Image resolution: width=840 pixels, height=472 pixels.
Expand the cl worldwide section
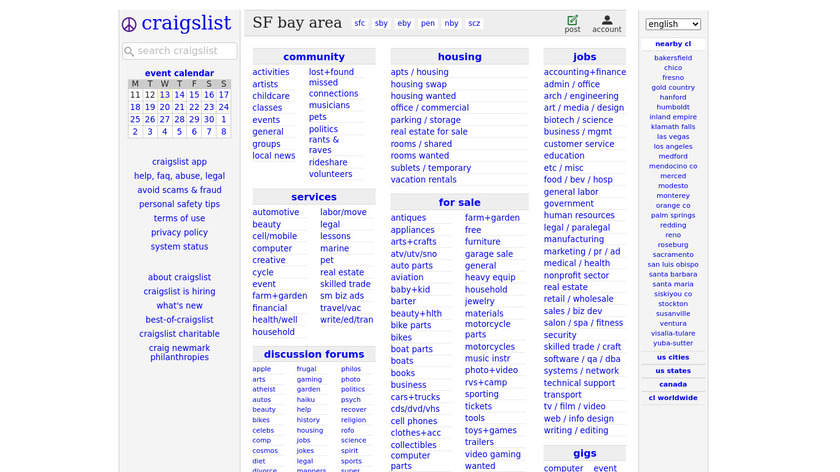click(673, 398)
